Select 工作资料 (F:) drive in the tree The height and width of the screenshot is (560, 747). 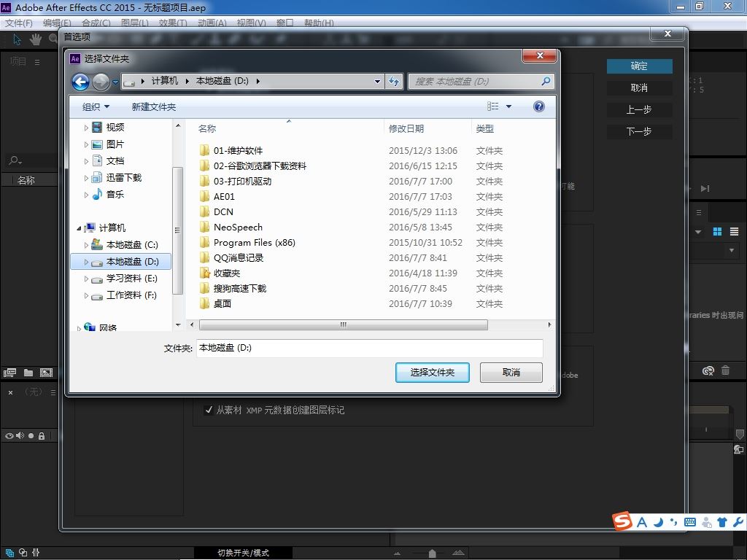pos(131,295)
